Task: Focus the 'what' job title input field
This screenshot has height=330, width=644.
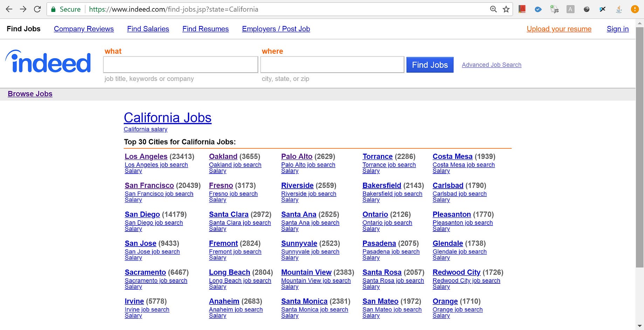Action: click(180, 65)
